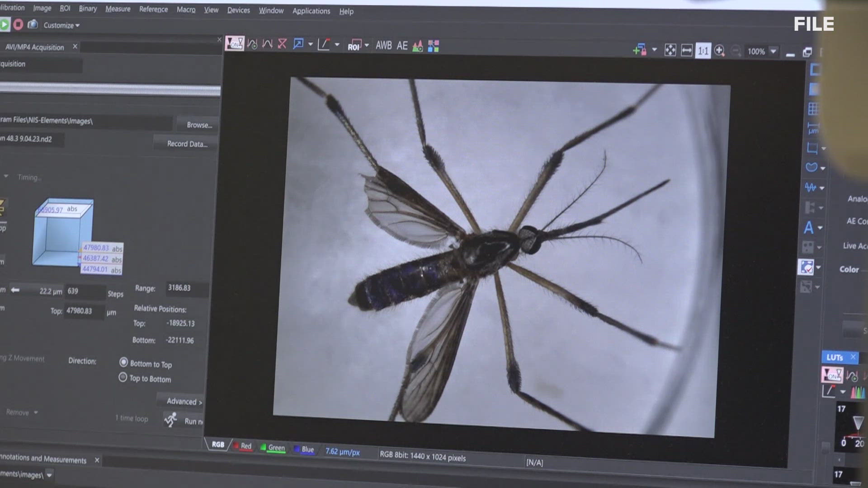Click the Advanced > button
The width and height of the screenshot is (868, 488).
click(183, 401)
